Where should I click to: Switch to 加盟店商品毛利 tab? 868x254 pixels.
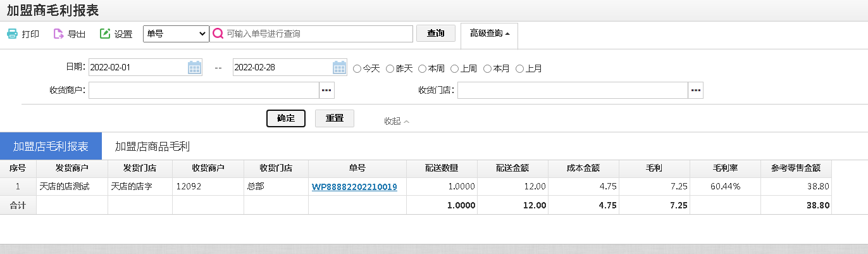tap(152, 146)
